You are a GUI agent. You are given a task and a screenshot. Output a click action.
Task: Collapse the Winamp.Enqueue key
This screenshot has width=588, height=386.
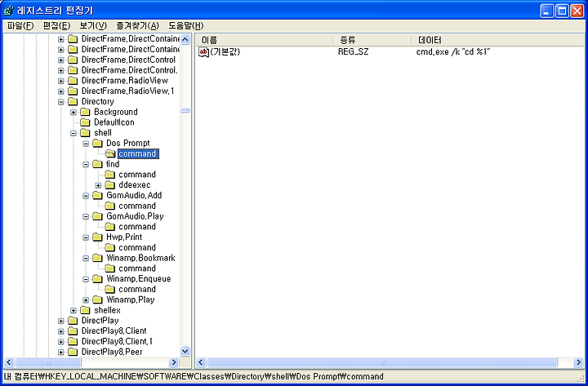tap(86, 279)
